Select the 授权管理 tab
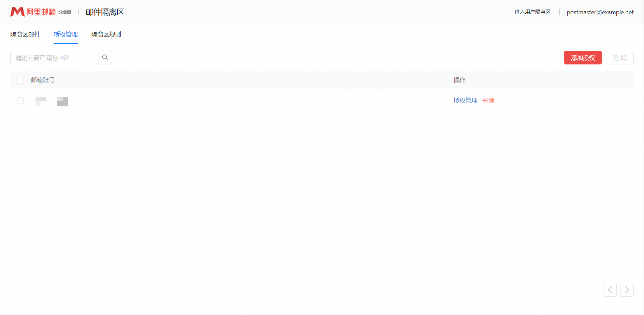Viewport: 644px width, 315px height. click(66, 34)
